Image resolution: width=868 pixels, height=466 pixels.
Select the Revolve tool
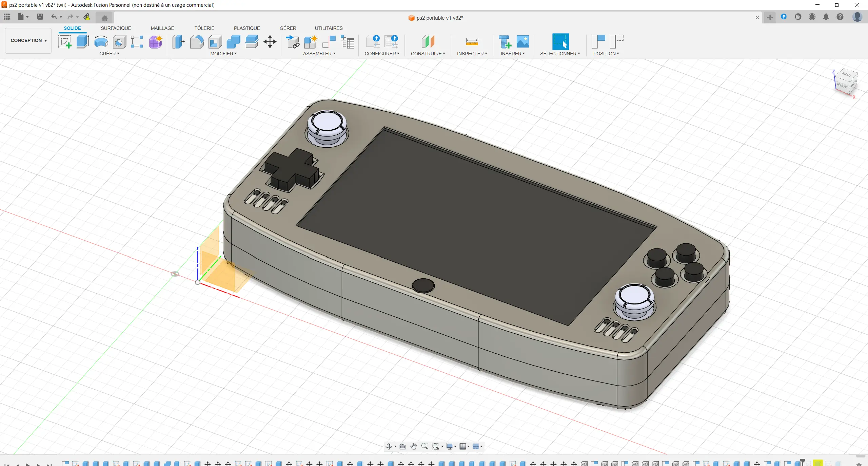(x=101, y=42)
